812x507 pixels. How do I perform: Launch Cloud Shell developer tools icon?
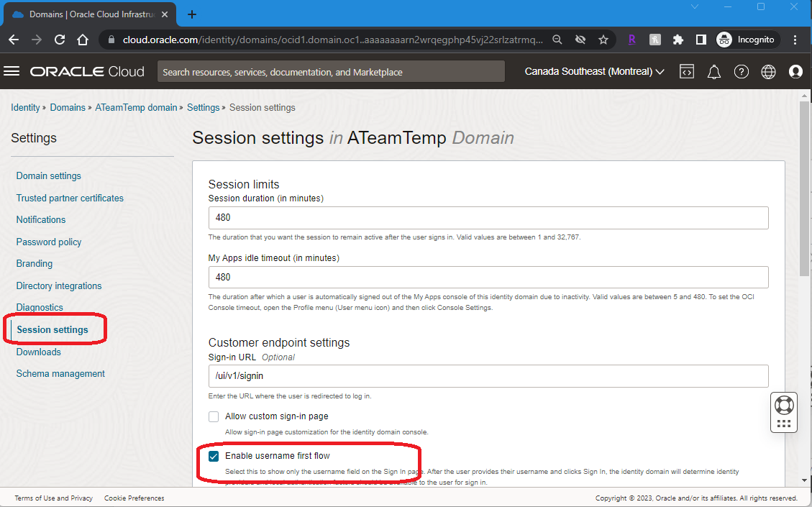(687, 72)
